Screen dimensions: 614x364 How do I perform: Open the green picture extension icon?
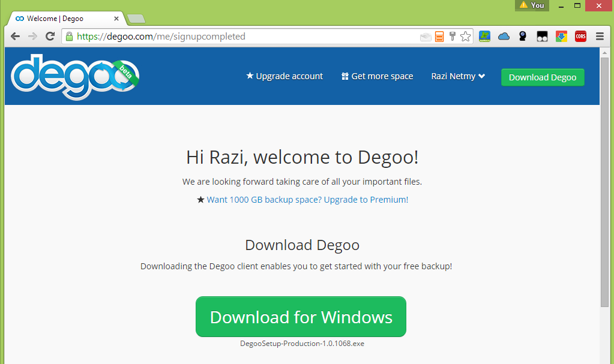pos(484,37)
